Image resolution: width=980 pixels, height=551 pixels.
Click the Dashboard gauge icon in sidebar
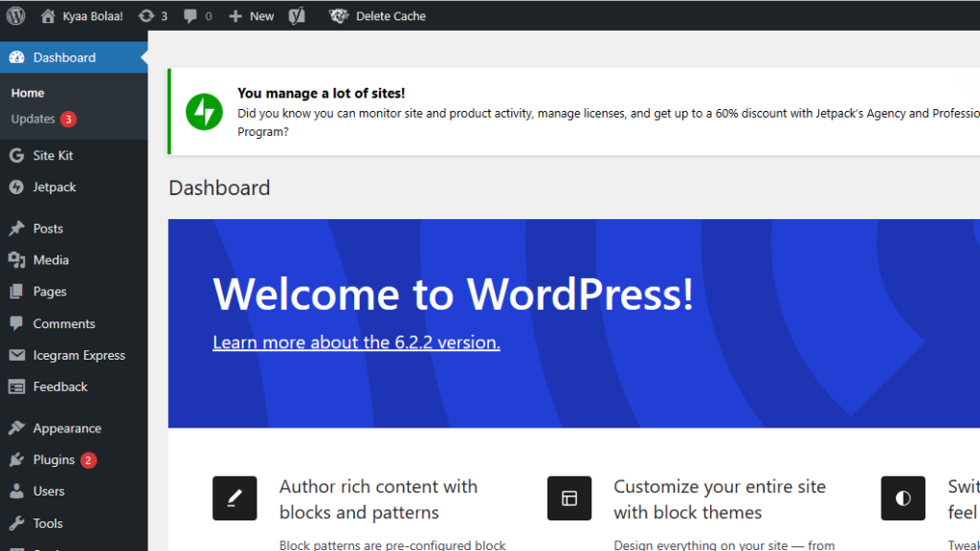17,57
